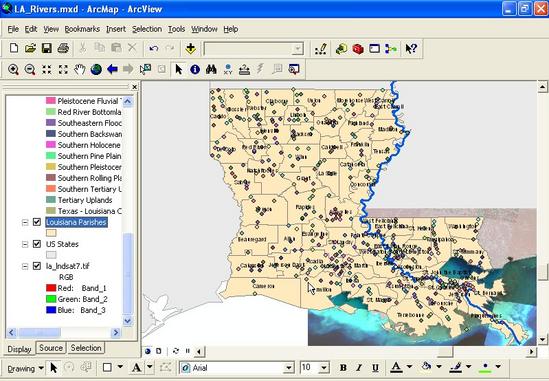Viewport: 549px width, 381px height.
Task: Select the Identify info tool
Action: click(195, 69)
